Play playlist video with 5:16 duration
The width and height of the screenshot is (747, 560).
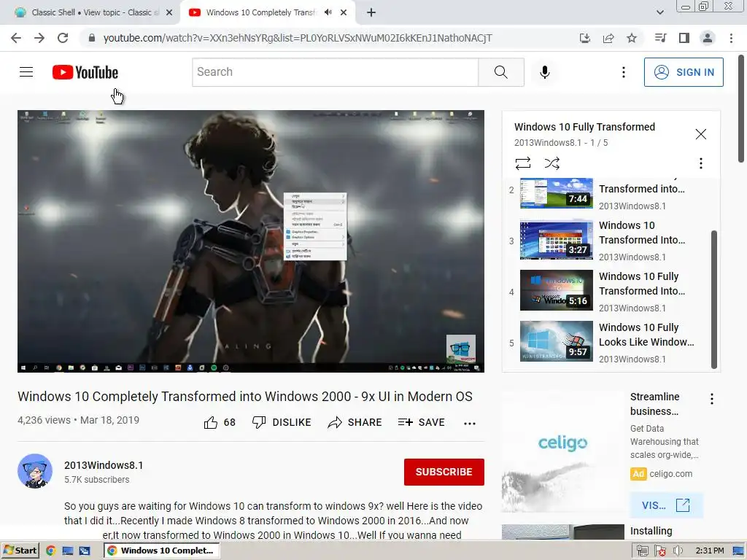point(557,290)
